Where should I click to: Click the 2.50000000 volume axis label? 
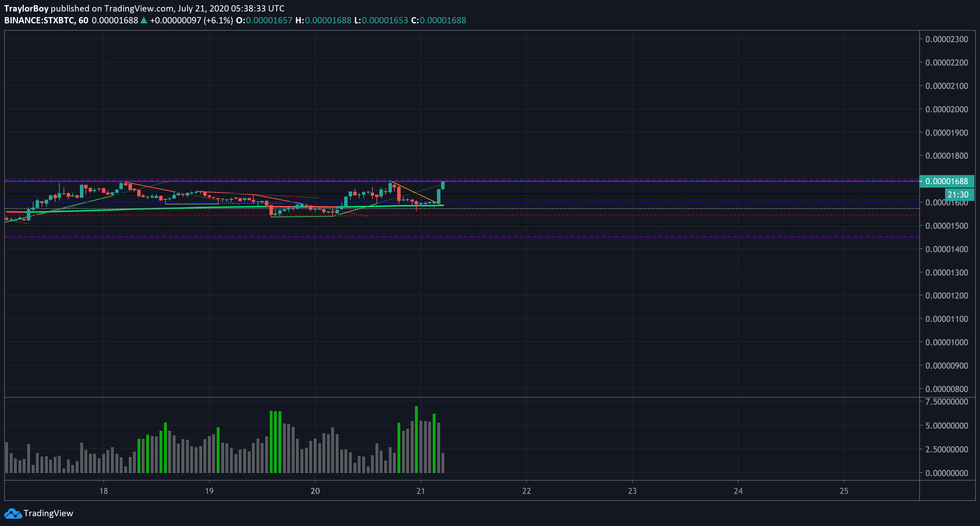pos(947,450)
